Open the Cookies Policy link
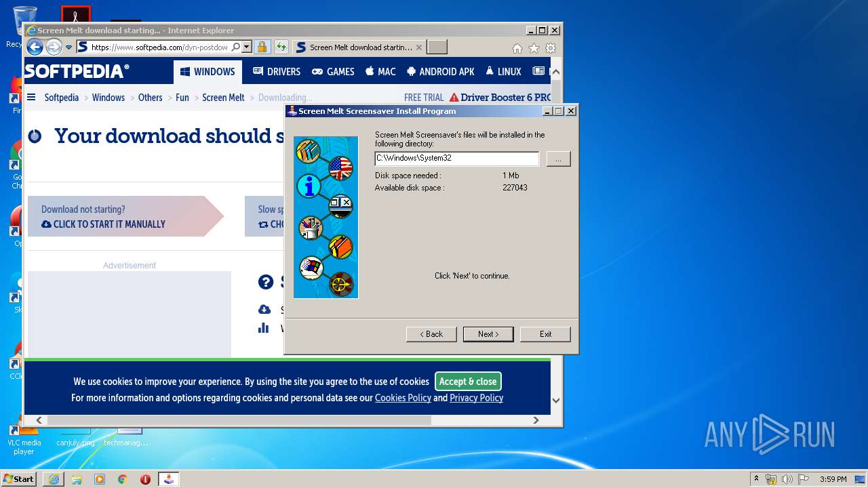 point(403,398)
